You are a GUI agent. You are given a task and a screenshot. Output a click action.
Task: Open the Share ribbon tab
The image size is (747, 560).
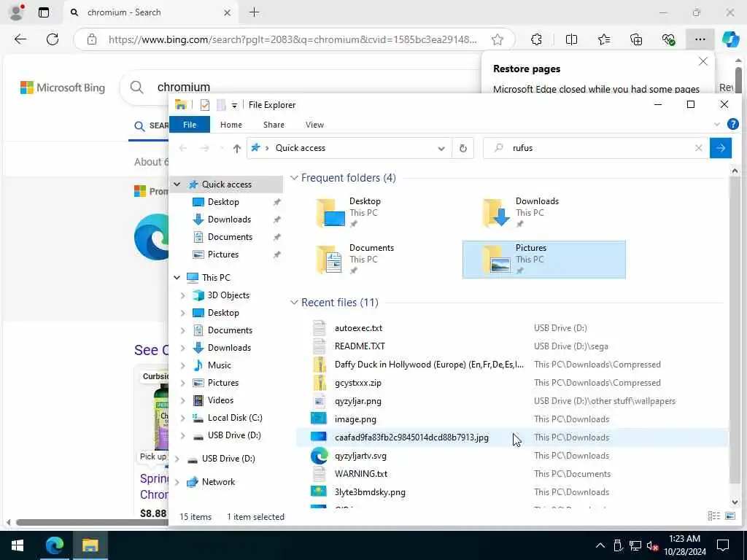click(274, 125)
